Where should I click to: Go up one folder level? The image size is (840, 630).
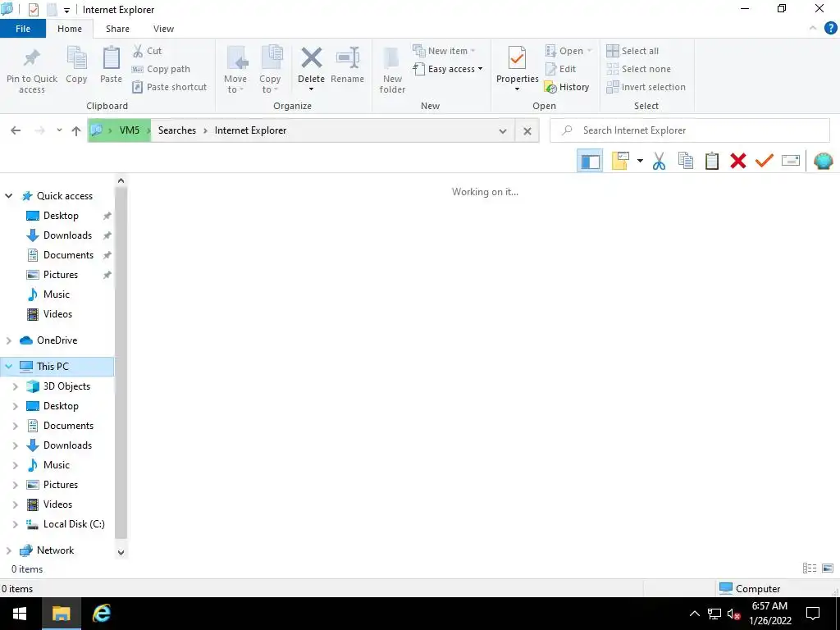click(x=76, y=130)
